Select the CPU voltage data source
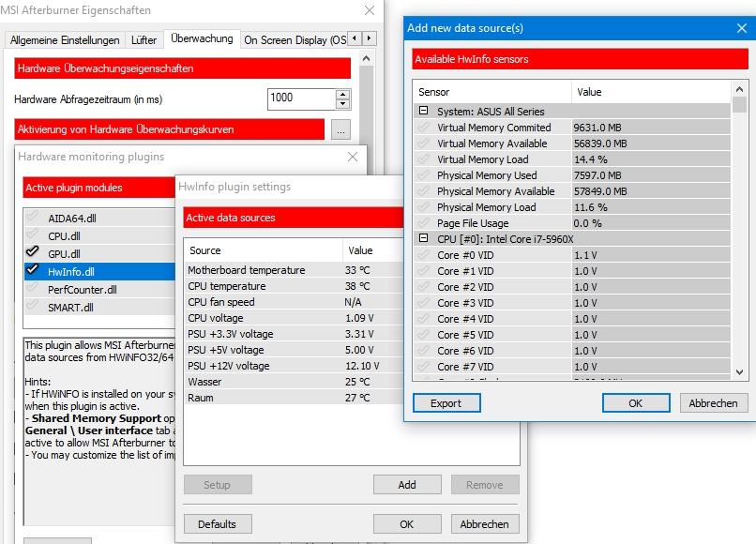This screenshot has height=544, width=756. click(x=295, y=318)
